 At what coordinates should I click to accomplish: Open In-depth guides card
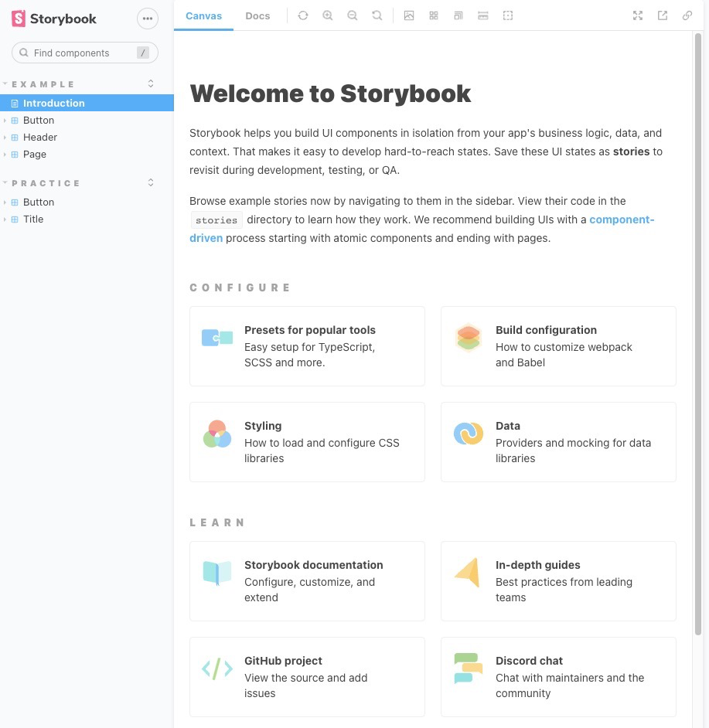(x=558, y=581)
